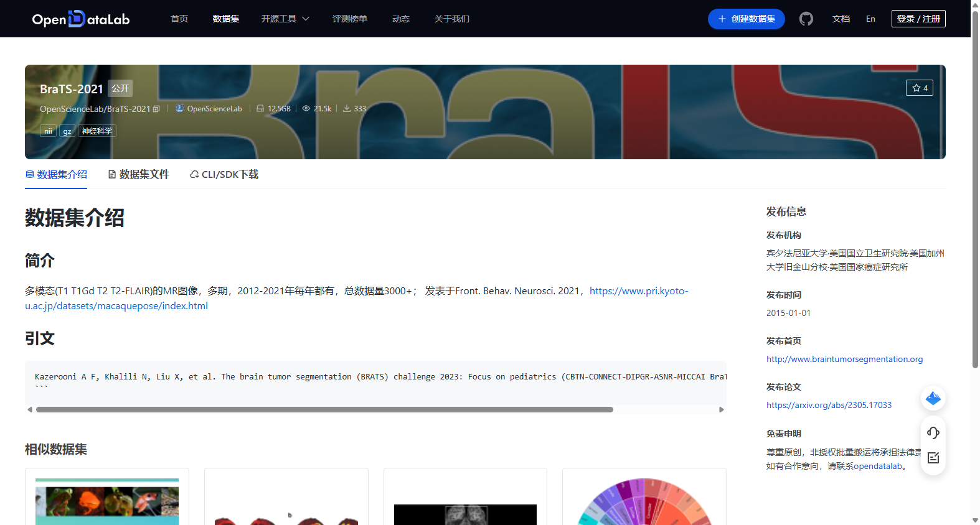Click the 333 downloads icon
Image resolution: width=980 pixels, height=525 pixels.
(347, 108)
